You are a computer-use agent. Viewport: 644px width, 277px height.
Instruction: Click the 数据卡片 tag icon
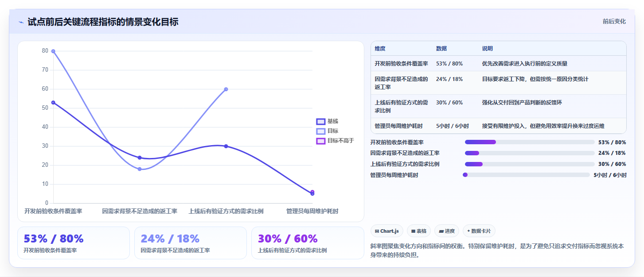[468, 231]
